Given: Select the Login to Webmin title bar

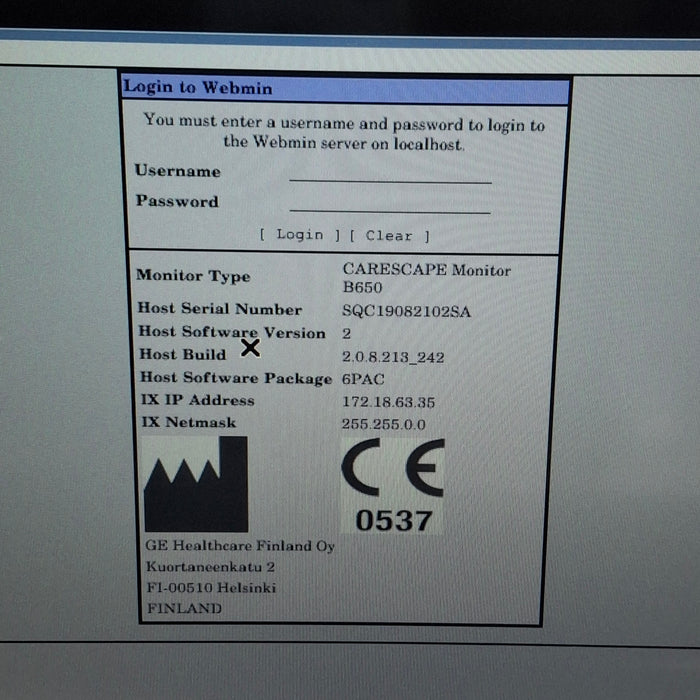Looking at the screenshot, I should coord(345,88).
